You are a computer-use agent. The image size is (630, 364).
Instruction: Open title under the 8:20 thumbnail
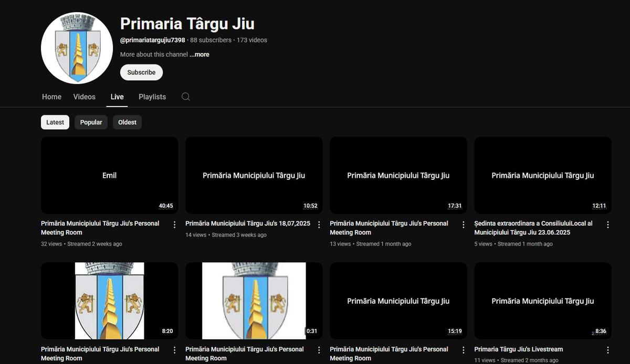[100, 354]
